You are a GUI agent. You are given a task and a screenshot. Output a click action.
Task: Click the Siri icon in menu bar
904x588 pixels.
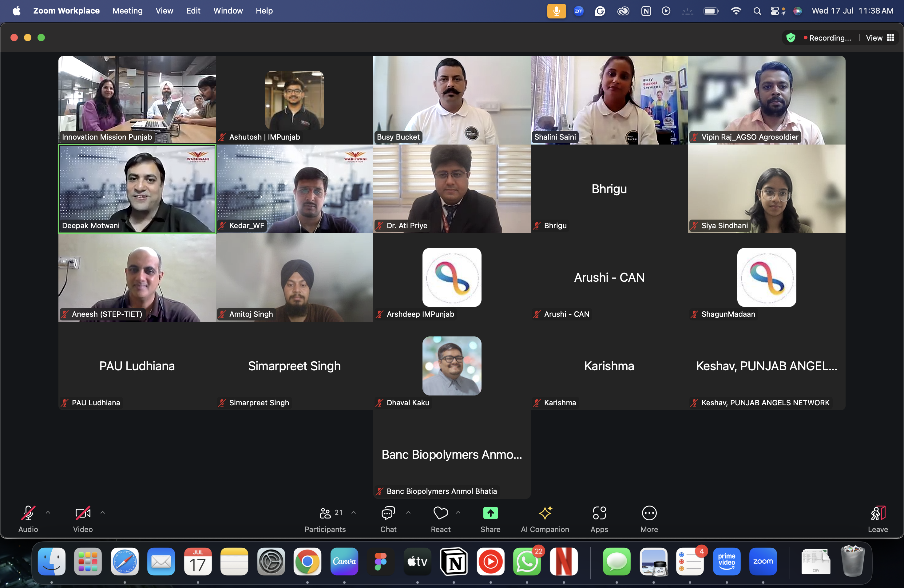pos(798,11)
